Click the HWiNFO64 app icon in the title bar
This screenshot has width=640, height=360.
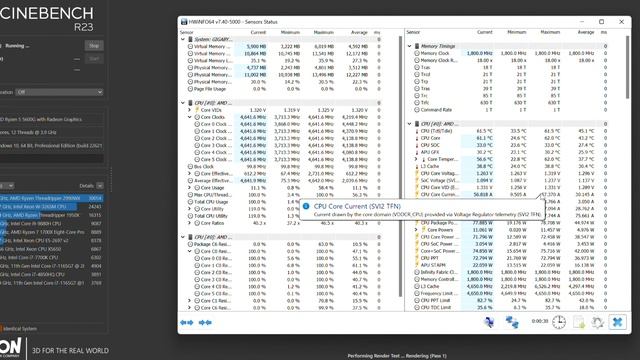(184, 22)
